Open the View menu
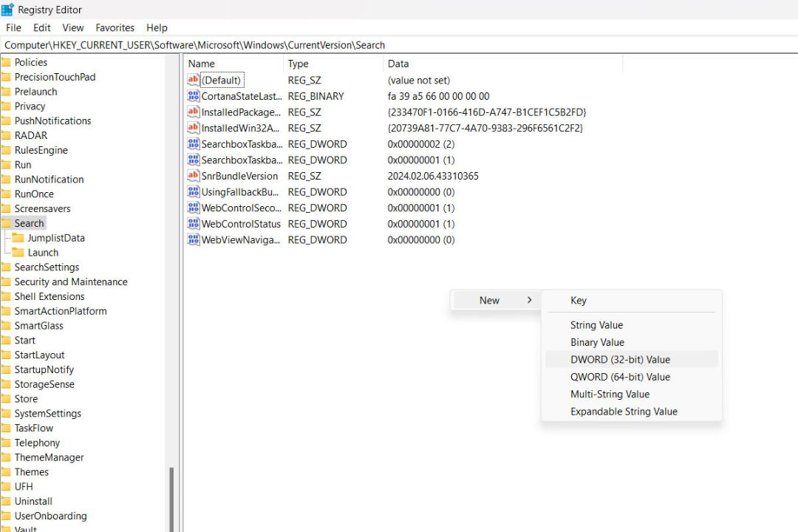798x532 pixels. (x=72, y=27)
